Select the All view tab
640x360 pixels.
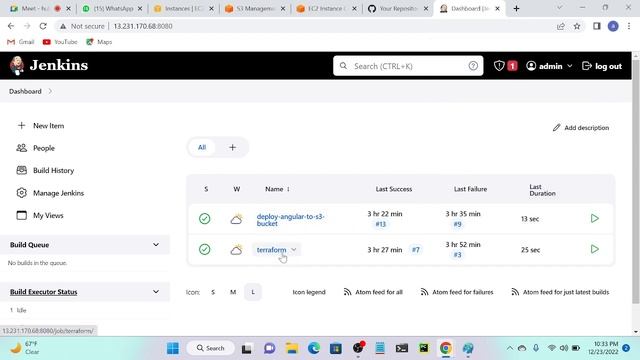[202, 147]
